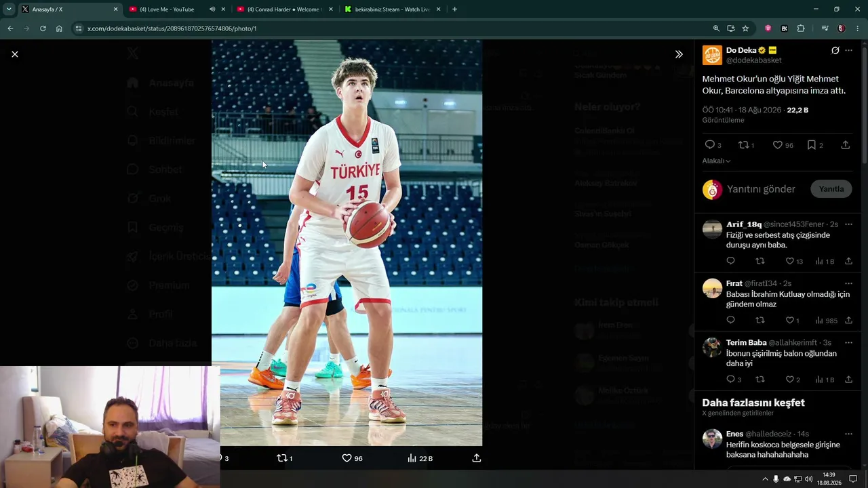The image size is (868, 488).
Task: Repost Terim Baba's comment
Action: pos(760,380)
